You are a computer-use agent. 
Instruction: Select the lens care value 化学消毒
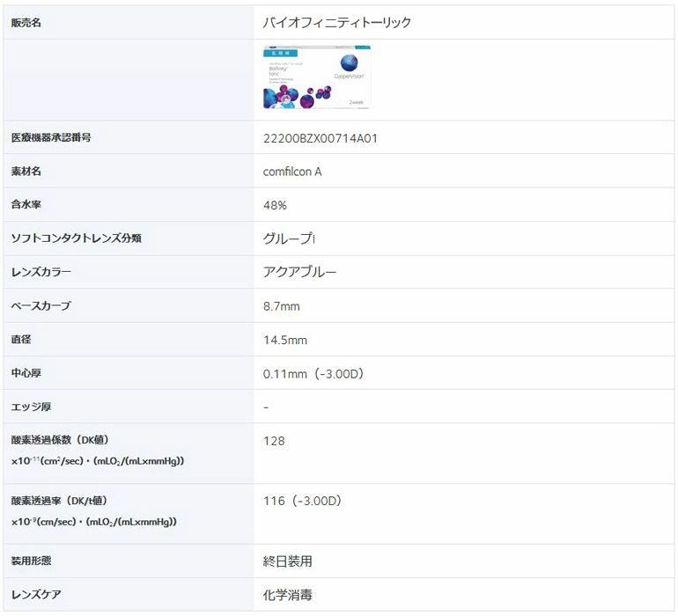pos(287,595)
